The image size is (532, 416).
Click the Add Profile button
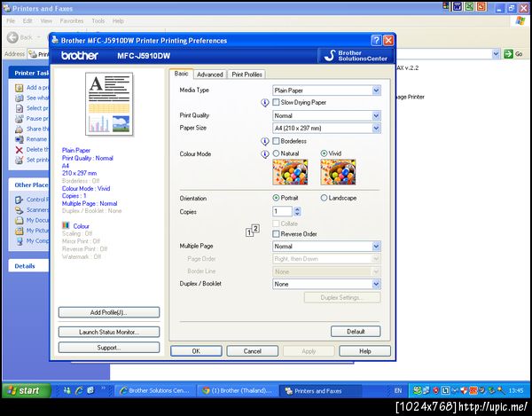coord(109,312)
